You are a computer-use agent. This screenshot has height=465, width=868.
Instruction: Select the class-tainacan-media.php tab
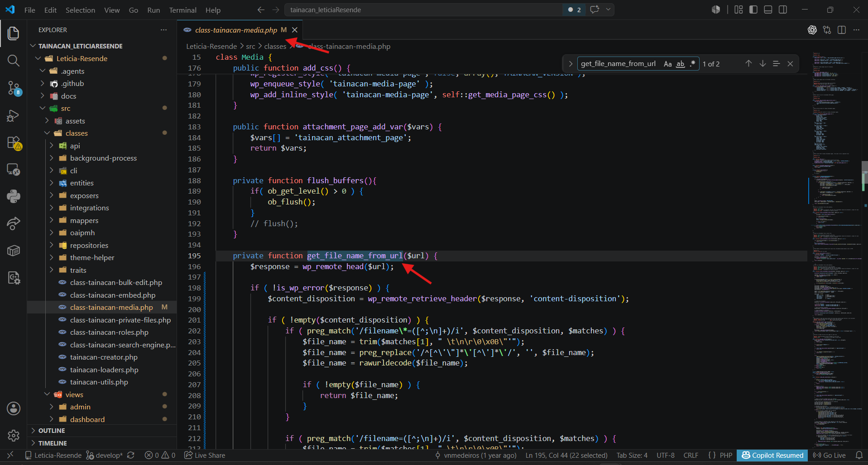click(236, 30)
